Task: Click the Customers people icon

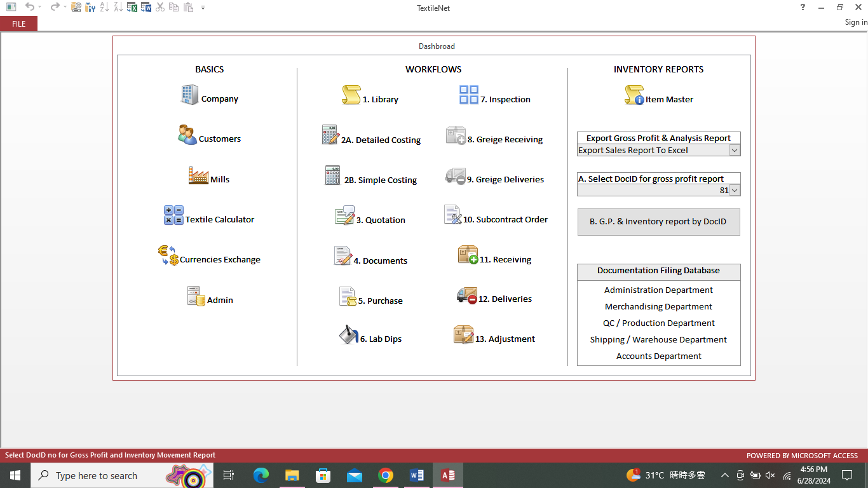Action: [187, 135]
